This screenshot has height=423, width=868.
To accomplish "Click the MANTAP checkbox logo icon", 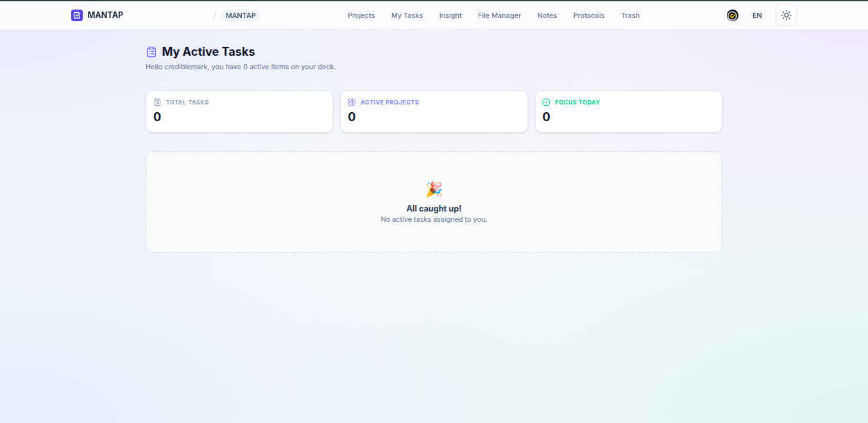I will point(77,15).
